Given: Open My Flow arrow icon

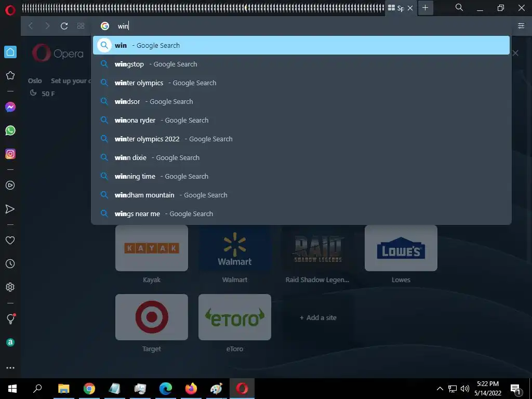Looking at the screenshot, I should 10,209.
